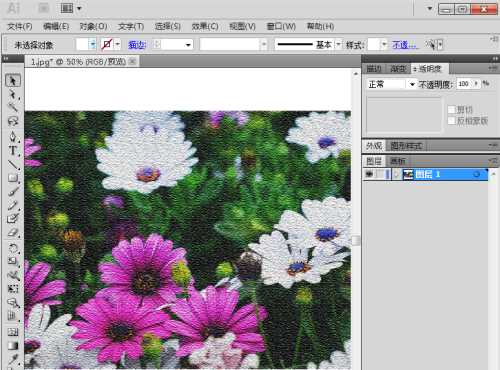Select the Blob Brush tool

[x=13, y=219]
